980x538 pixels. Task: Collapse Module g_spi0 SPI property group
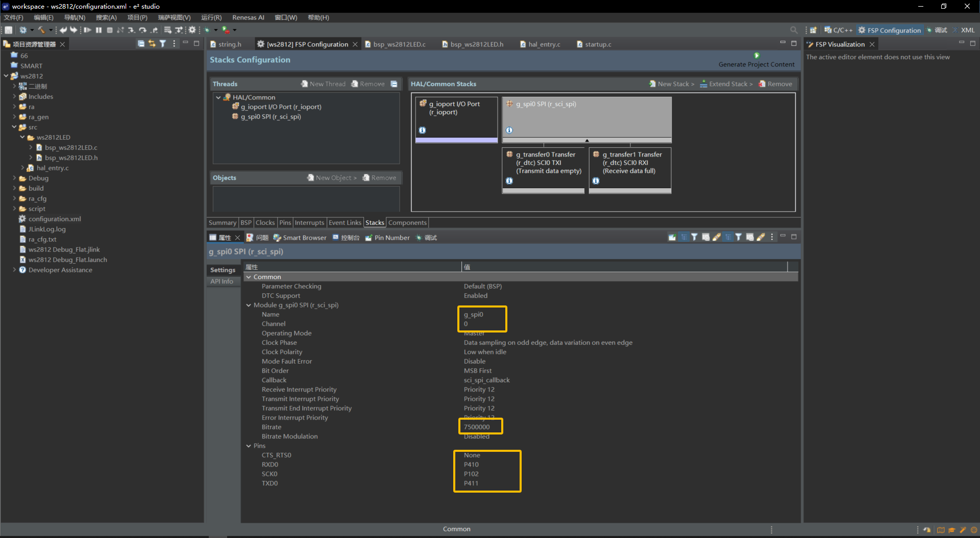point(249,305)
